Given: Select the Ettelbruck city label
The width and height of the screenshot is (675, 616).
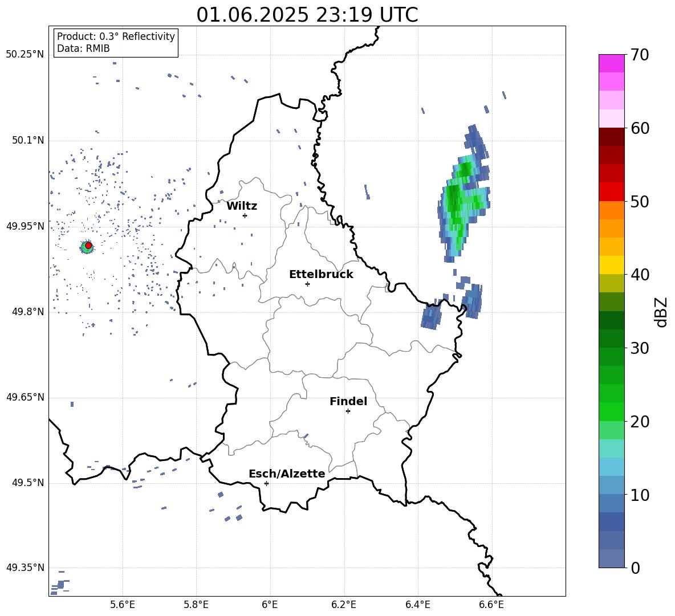Looking at the screenshot, I should click(321, 275).
